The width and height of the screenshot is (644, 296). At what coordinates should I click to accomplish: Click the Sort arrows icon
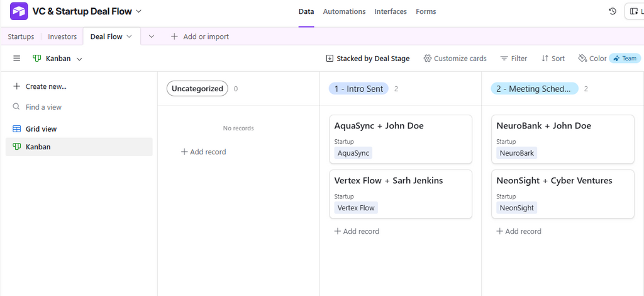[x=545, y=59]
